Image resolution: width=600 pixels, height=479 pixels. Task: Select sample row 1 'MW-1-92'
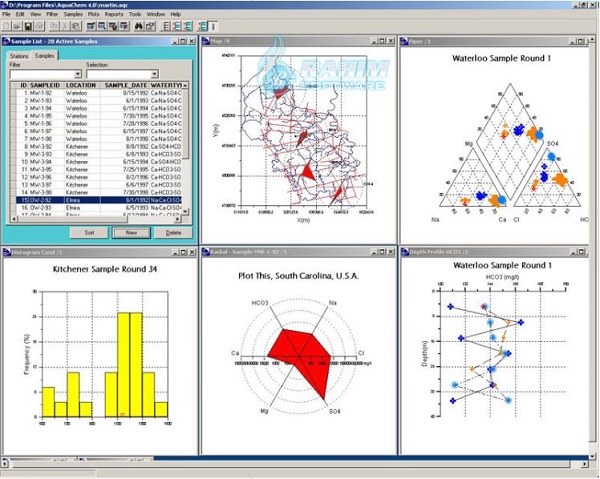tap(98, 93)
